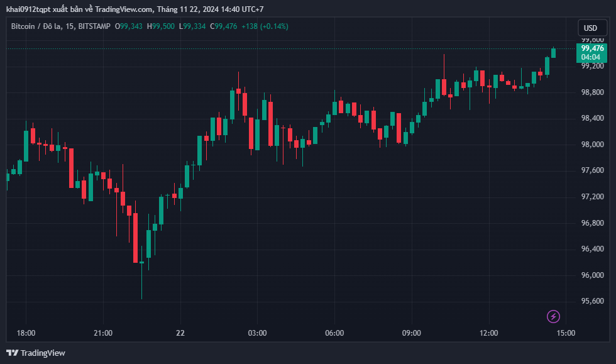Click the 21:00 time axis label
The height and width of the screenshot is (364, 616).
pyautogui.click(x=103, y=333)
